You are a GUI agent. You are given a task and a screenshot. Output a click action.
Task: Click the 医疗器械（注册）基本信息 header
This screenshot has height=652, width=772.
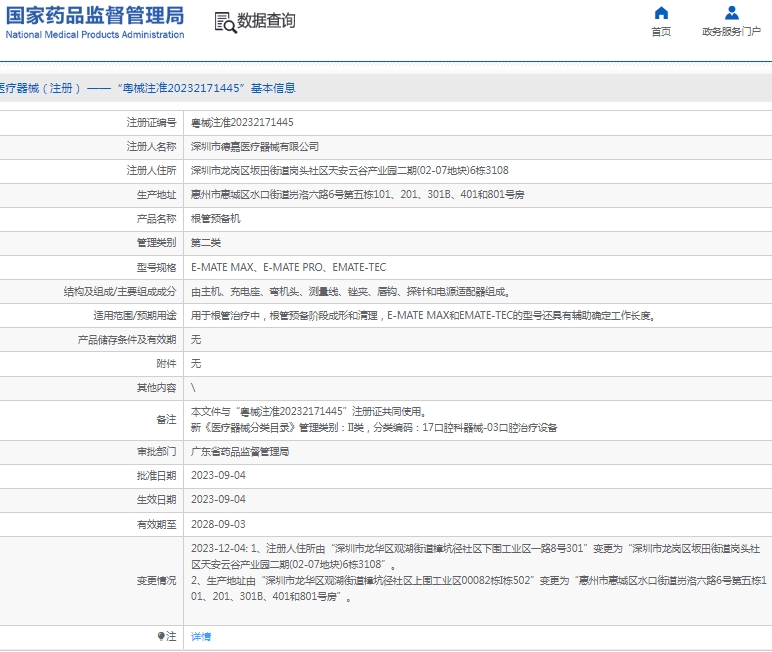pos(147,88)
